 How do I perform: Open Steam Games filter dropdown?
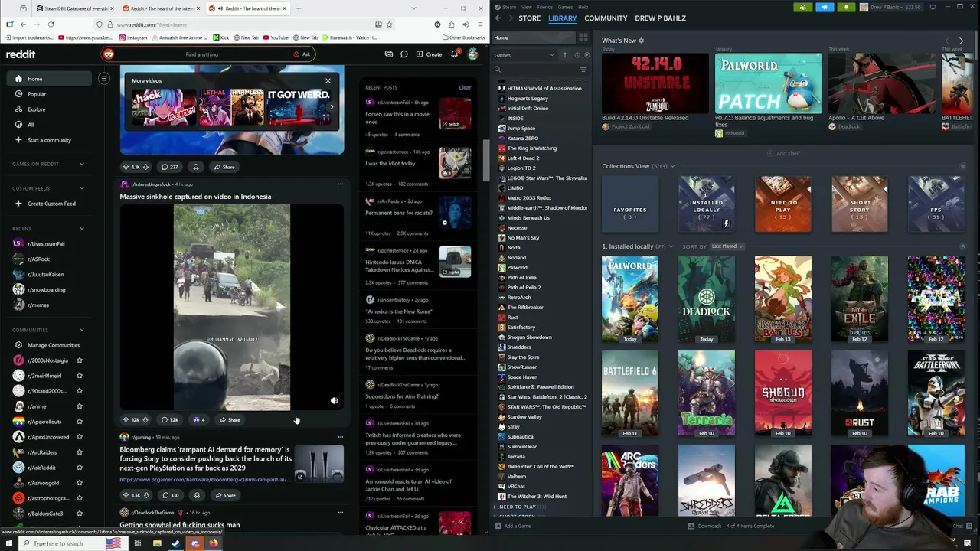tap(524, 55)
